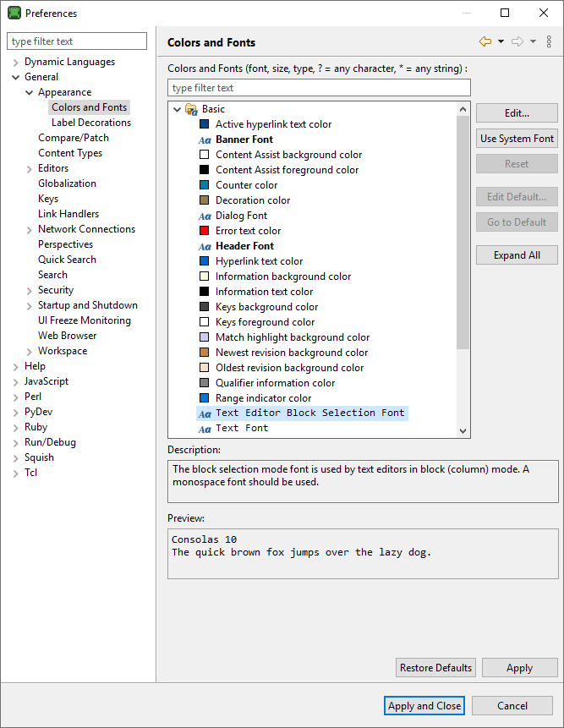The width and height of the screenshot is (564, 728).
Task: Click the Dialog Font icon
Action: click(205, 216)
